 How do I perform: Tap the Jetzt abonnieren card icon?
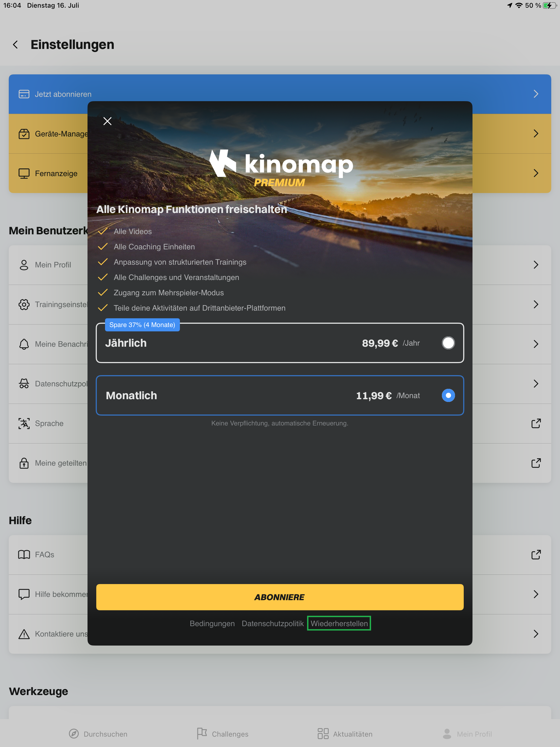(24, 94)
